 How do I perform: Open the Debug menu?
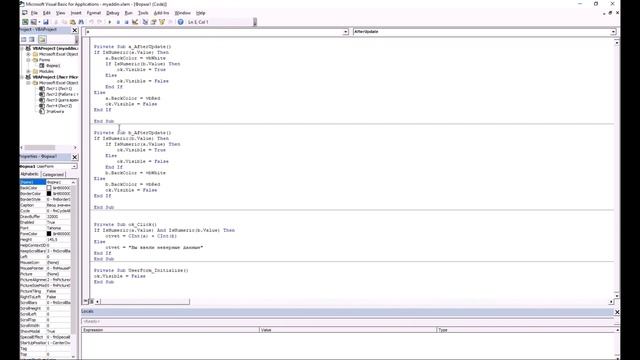pos(113,13)
